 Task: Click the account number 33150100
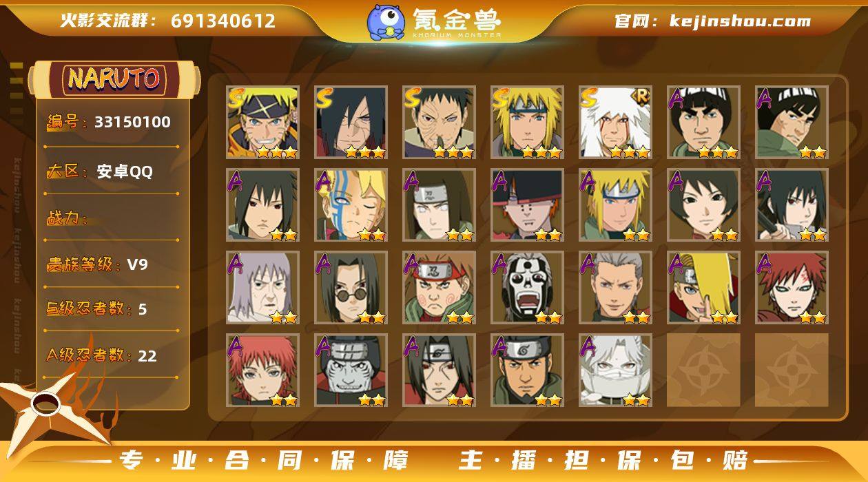click(132, 123)
